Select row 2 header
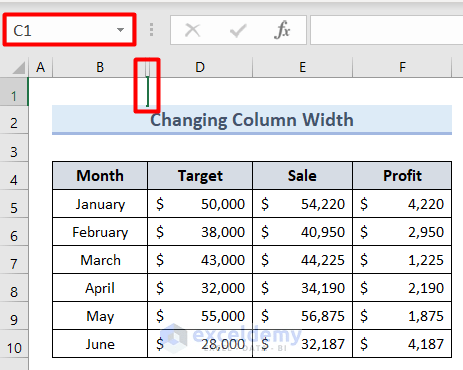463x370 pixels. click(x=14, y=120)
